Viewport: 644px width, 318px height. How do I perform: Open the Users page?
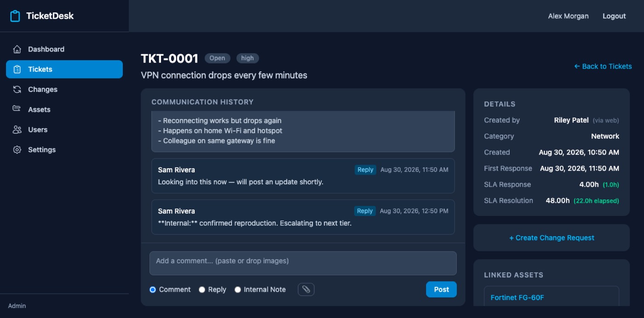64,130
